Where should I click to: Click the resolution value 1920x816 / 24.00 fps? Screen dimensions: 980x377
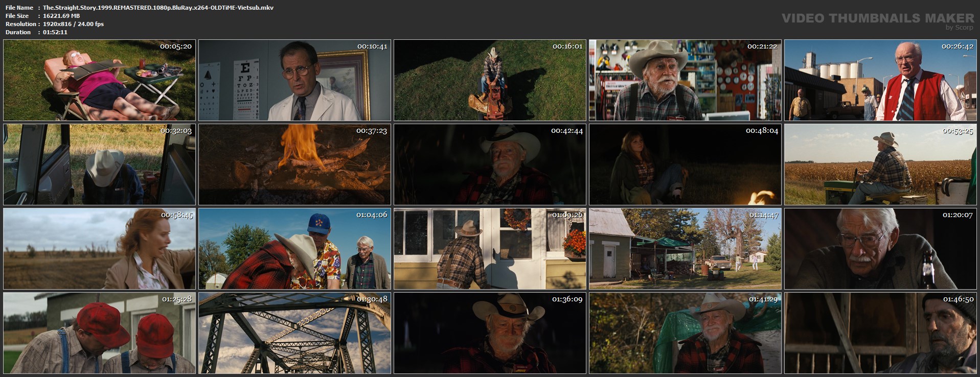73,24
